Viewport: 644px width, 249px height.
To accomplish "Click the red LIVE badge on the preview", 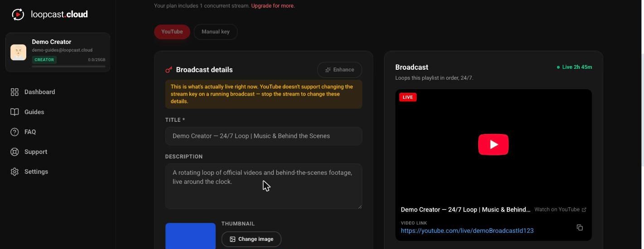I will pos(408,97).
